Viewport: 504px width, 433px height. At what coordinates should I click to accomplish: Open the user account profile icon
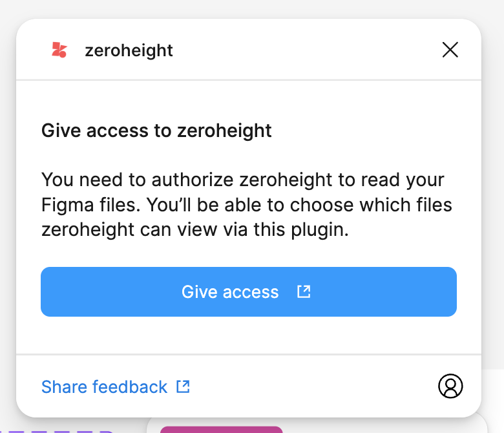tap(450, 386)
